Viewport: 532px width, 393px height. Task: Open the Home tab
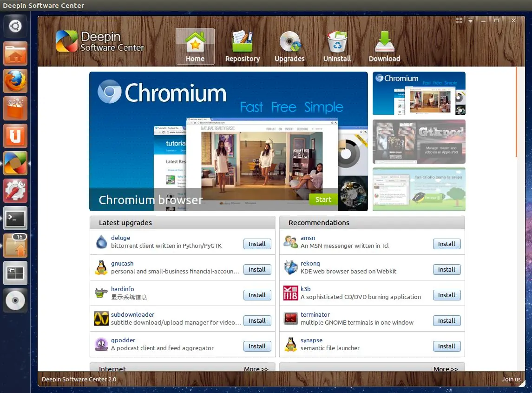(195, 46)
